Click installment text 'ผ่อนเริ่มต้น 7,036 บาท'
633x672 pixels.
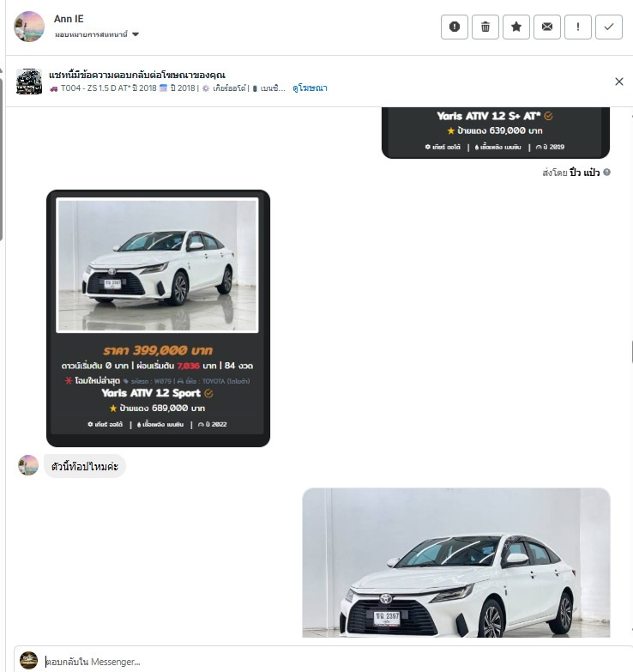(x=176, y=366)
